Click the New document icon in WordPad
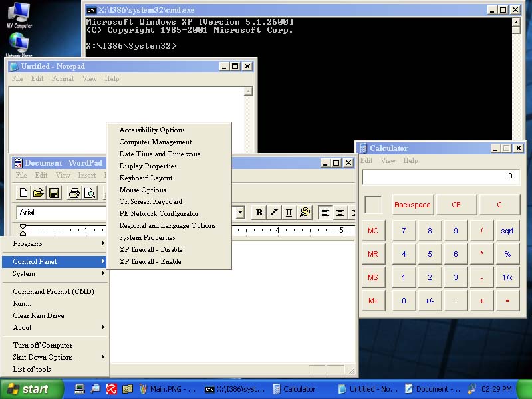This screenshot has height=399, width=532. (24, 194)
